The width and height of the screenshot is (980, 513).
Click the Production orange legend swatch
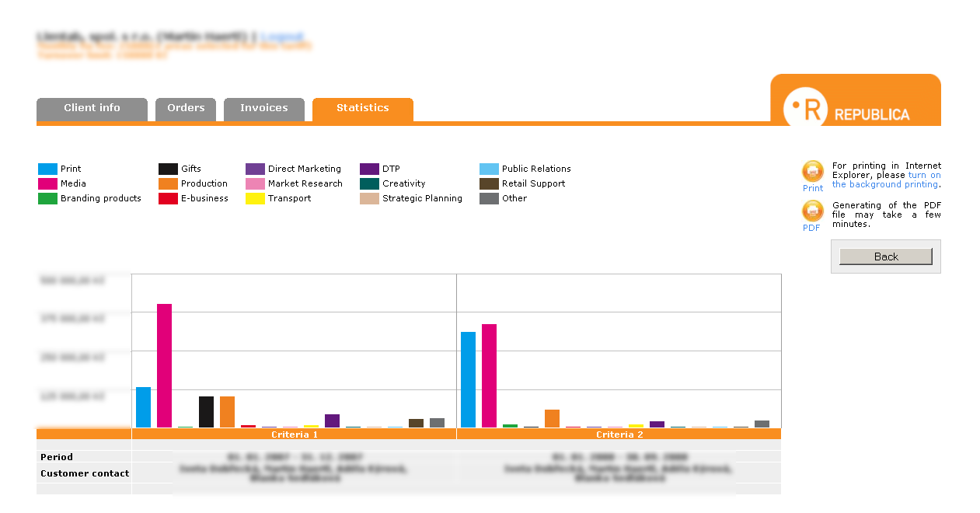[x=168, y=183]
